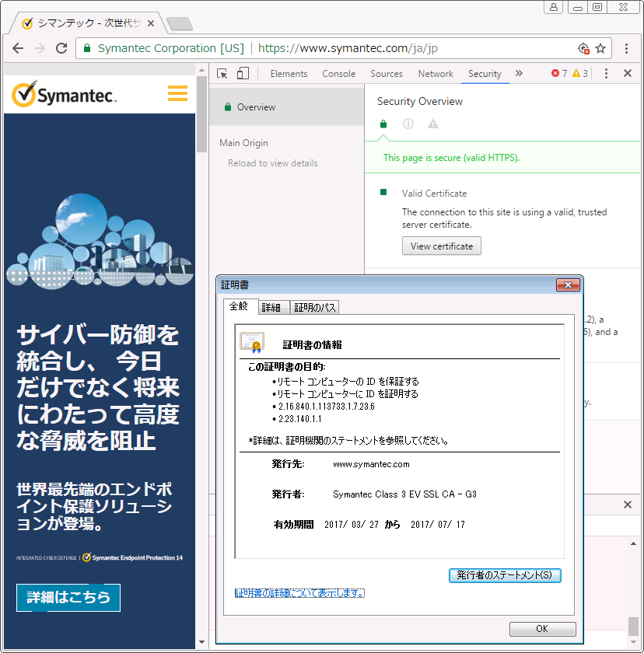
Task: Bookmark the page with the star icon
Action: tap(599, 47)
